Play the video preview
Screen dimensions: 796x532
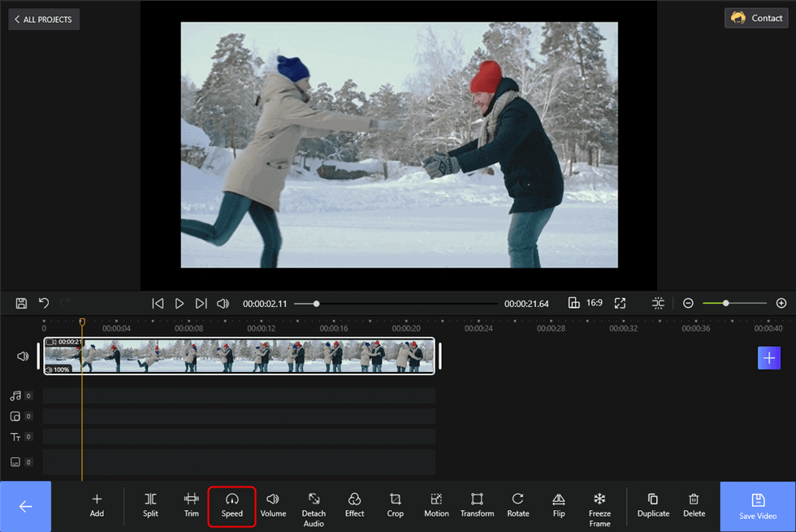180,304
